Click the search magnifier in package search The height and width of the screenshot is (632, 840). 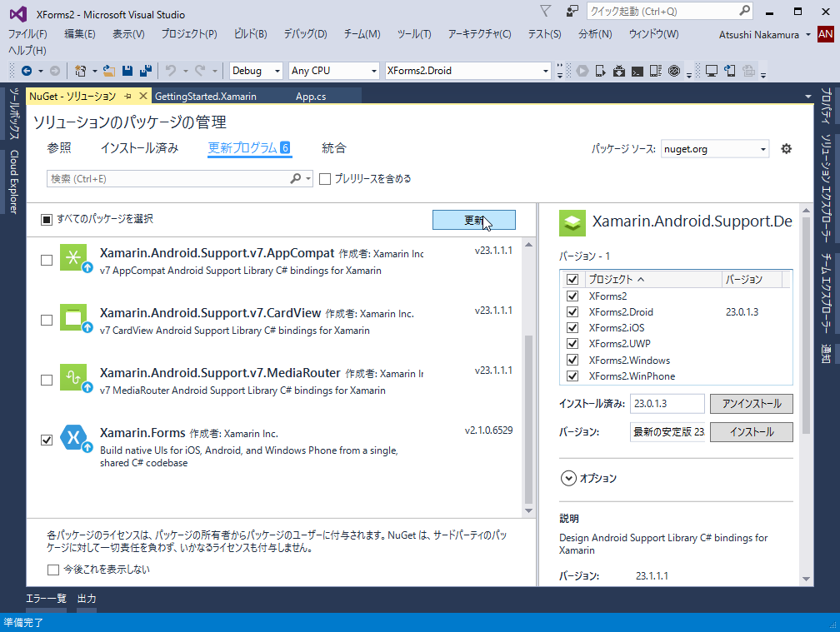point(296,179)
